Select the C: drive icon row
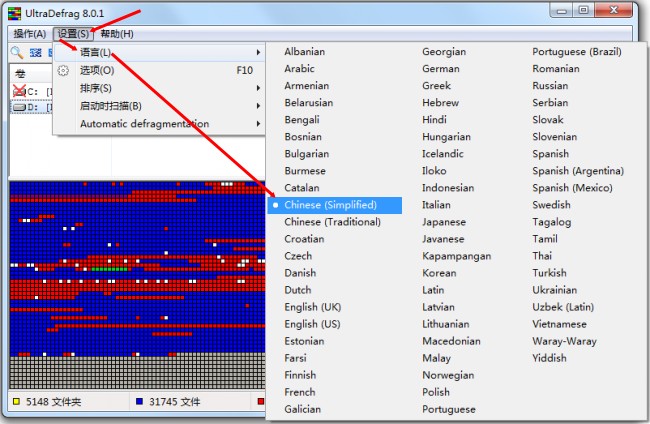This screenshot has width=650, height=424. pyautogui.click(x=32, y=91)
